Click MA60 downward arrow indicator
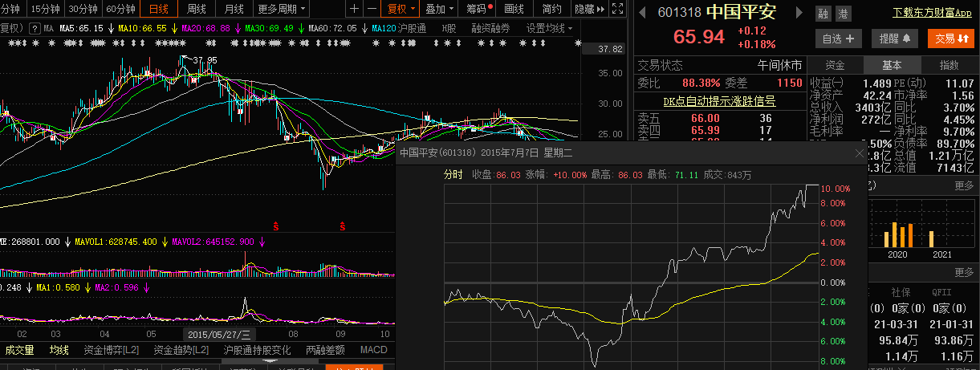Viewport: 980px width, 370px height. tap(363, 28)
